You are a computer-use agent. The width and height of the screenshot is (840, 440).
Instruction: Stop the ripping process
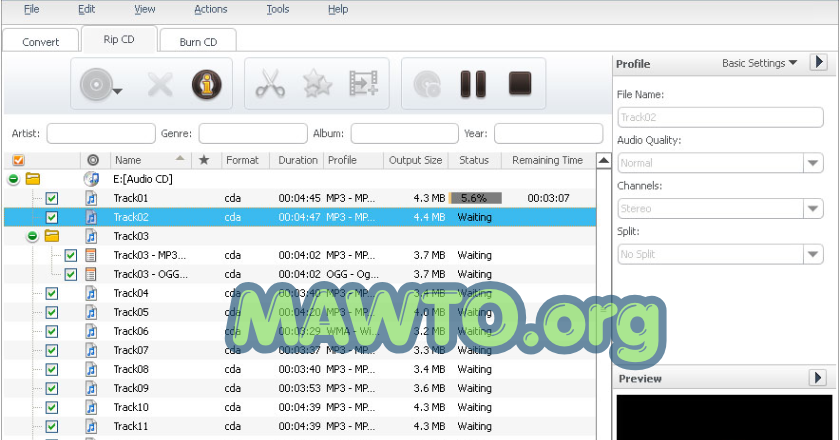coord(520,84)
